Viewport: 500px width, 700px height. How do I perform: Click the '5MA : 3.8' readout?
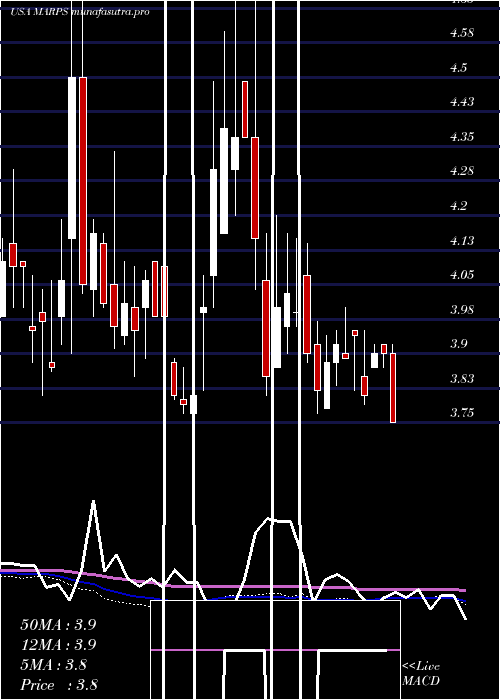[54, 665]
